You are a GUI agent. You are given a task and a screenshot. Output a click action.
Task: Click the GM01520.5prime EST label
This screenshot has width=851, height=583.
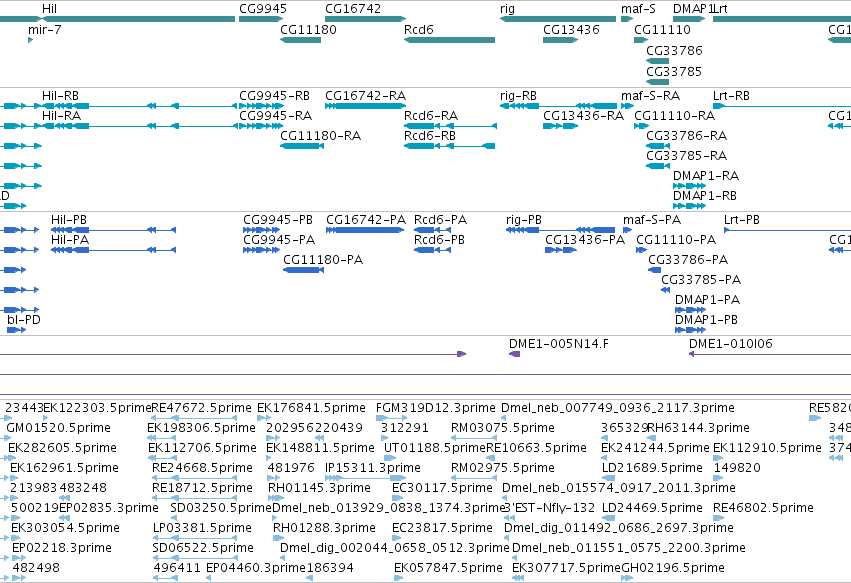(59, 428)
